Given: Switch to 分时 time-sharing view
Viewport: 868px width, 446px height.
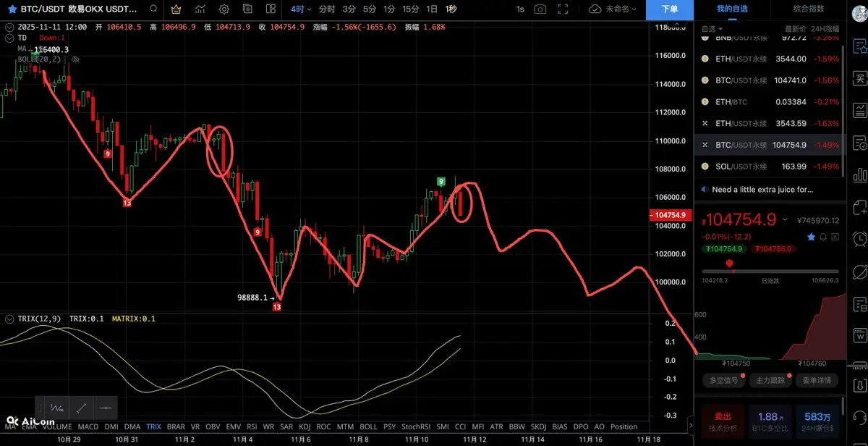Looking at the screenshot, I should coord(327,9).
